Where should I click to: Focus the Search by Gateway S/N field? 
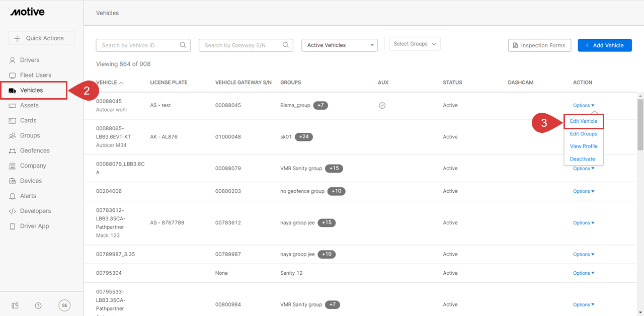click(246, 45)
